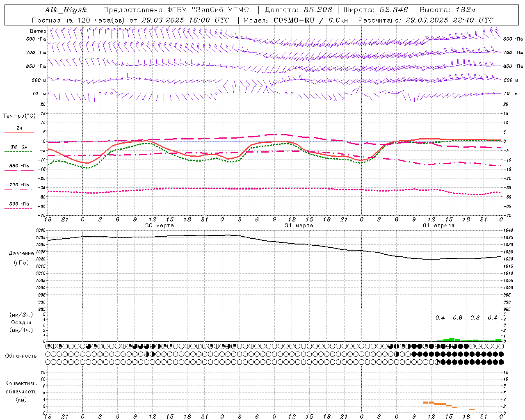Image resolution: width=525 pixels, height=420 pixels.
Task: Click the 0.9 precipitation total value
Action: pos(457,318)
